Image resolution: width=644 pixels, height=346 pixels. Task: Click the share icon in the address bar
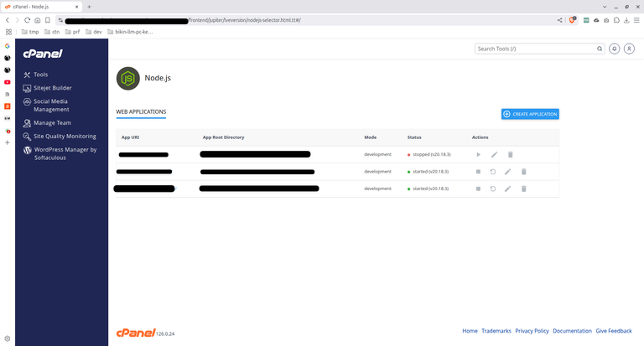(x=560, y=20)
